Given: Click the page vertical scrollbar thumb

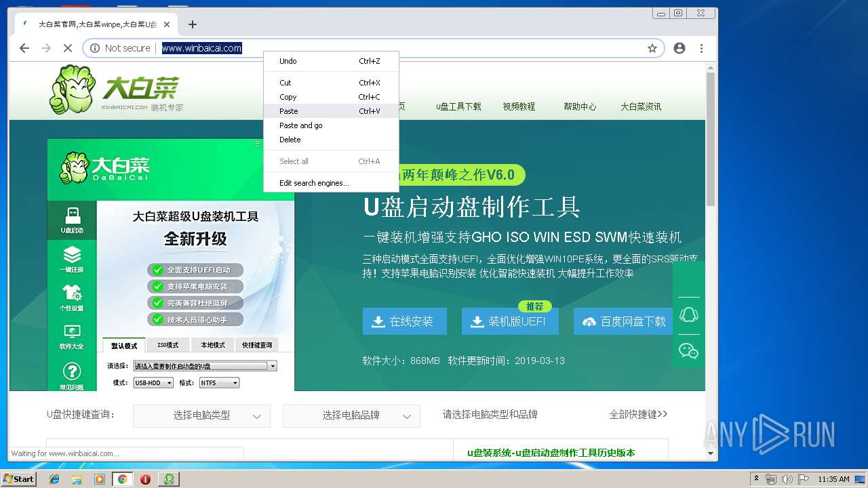Looking at the screenshot, I should point(711,139).
